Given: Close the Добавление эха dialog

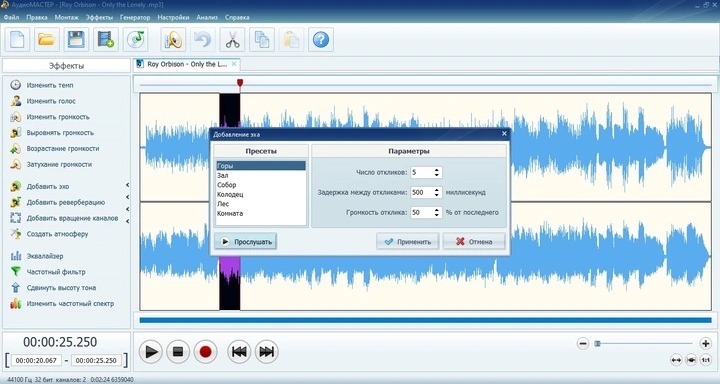Looking at the screenshot, I should [x=504, y=134].
